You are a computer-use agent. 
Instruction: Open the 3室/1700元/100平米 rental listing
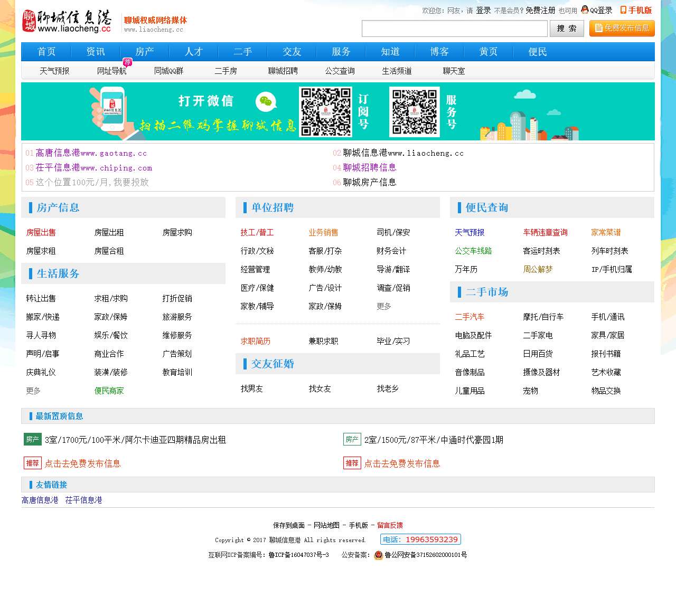click(x=135, y=440)
